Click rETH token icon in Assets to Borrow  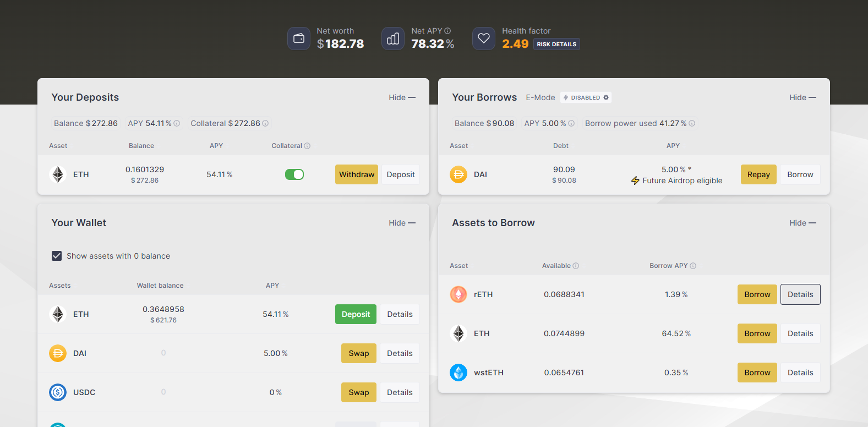coord(458,294)
